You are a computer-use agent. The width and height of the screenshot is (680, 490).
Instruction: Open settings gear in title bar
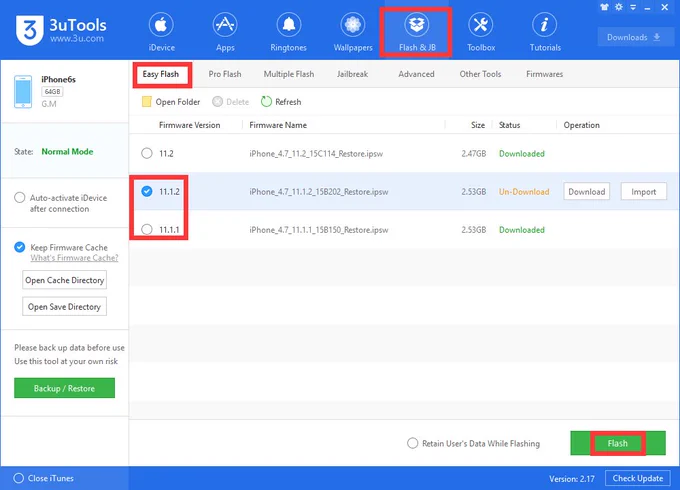point(619,7)
